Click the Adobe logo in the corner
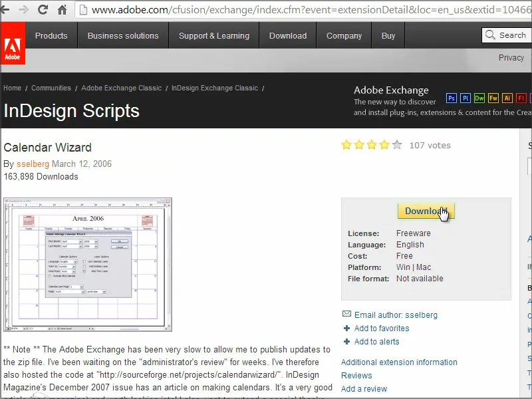The image size is (532, 399). [13, 44]
